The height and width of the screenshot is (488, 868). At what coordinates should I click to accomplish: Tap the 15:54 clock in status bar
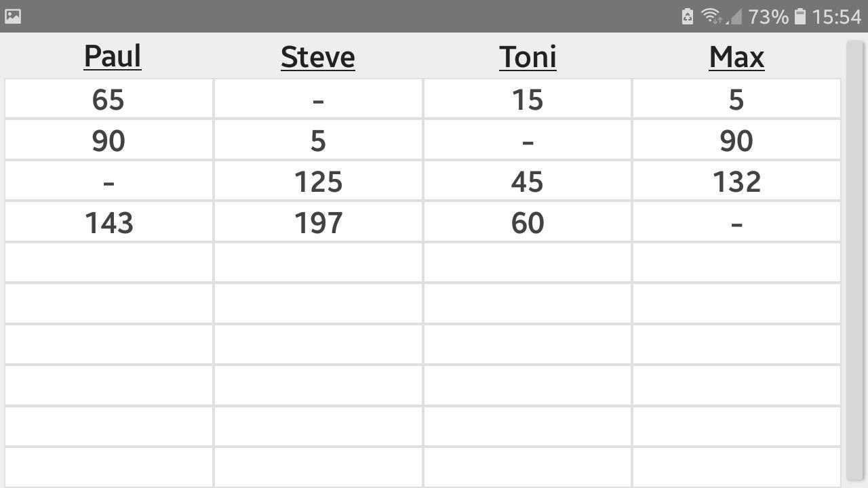pos(836,16)
